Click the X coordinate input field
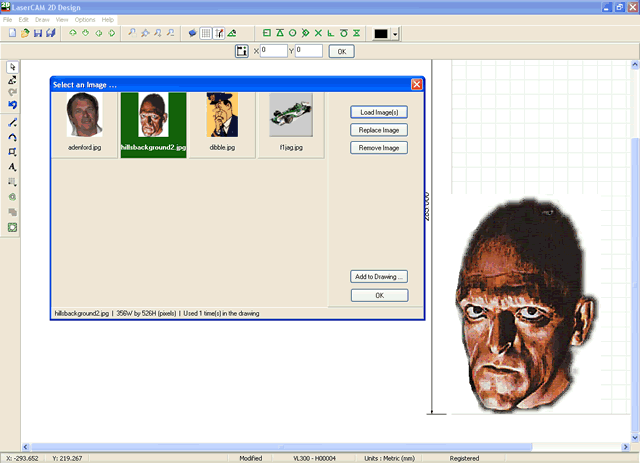 pyautogui.click(x=273, y=51)
